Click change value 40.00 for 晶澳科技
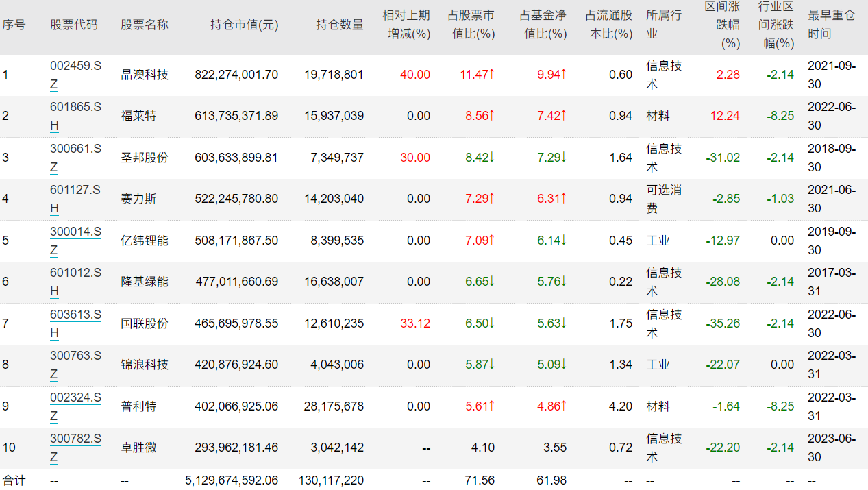Viewport: 868px width, 490px height. (415, 75)
